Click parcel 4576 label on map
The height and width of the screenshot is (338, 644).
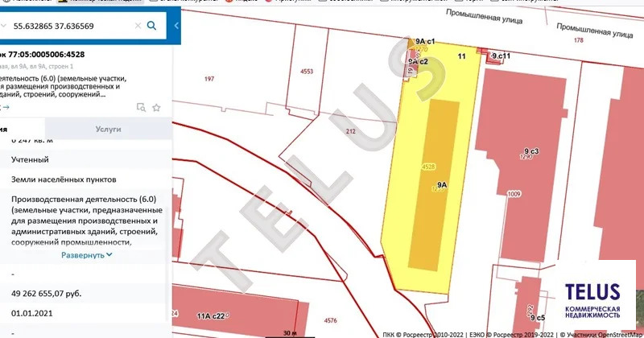pos(331,321)
